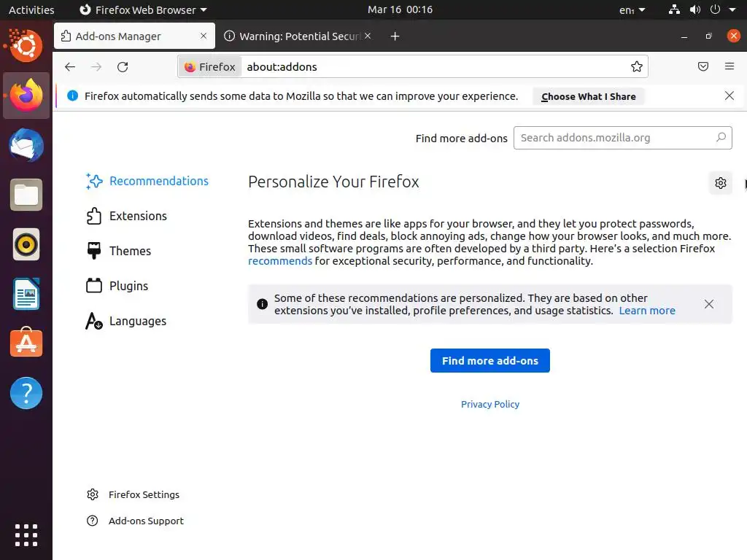Screen dimensions: 747x560
Task: Open Activities overview
Action: pos(31,10)
